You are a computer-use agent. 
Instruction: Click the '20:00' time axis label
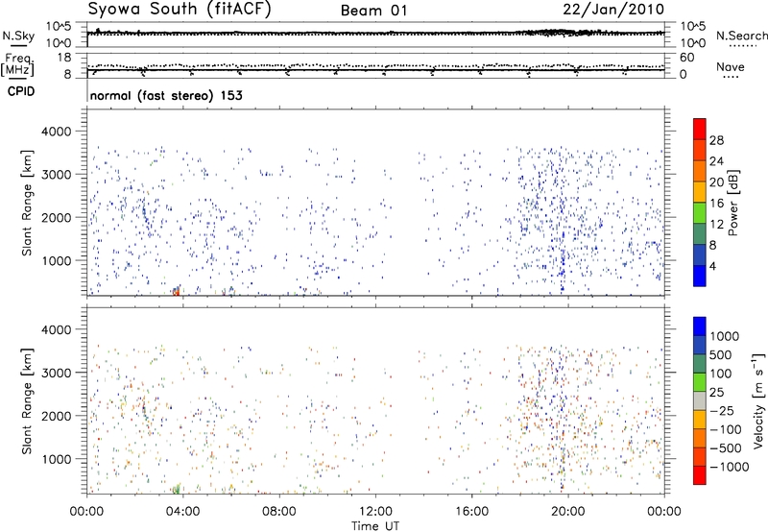[x=568, y=512]
